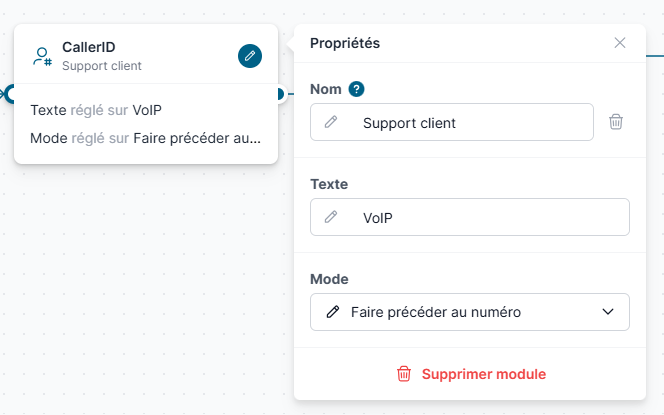Click the pencil icon inside the Nom field
Viewport: 664px width, 415px height.
click(x=331, y=122)
